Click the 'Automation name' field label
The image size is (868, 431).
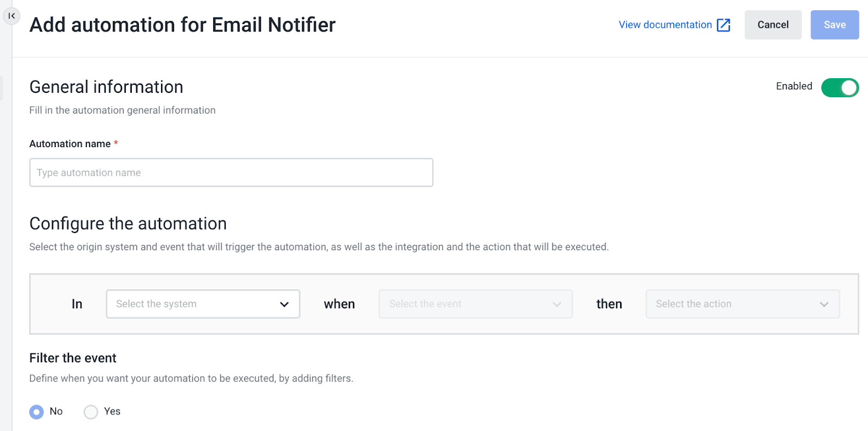click(70, 144)
